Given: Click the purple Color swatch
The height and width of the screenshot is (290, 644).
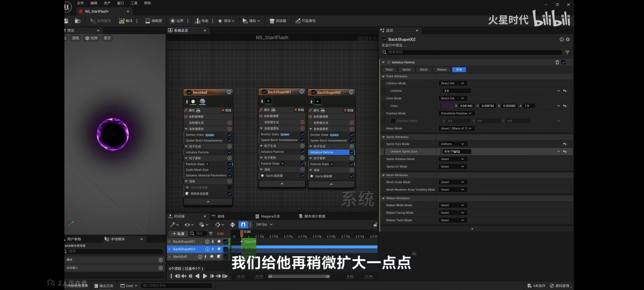Looking at the screenshot, I should [x=447, y=106].
